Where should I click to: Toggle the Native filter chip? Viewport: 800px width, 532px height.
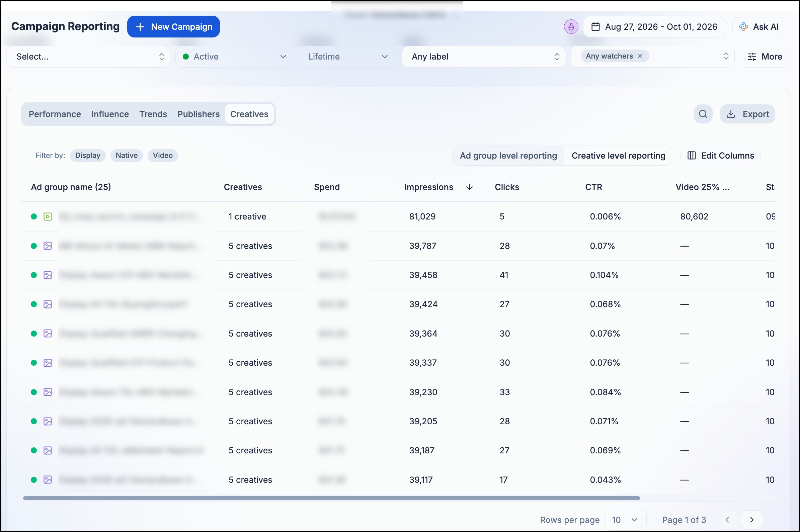[127, 155]
